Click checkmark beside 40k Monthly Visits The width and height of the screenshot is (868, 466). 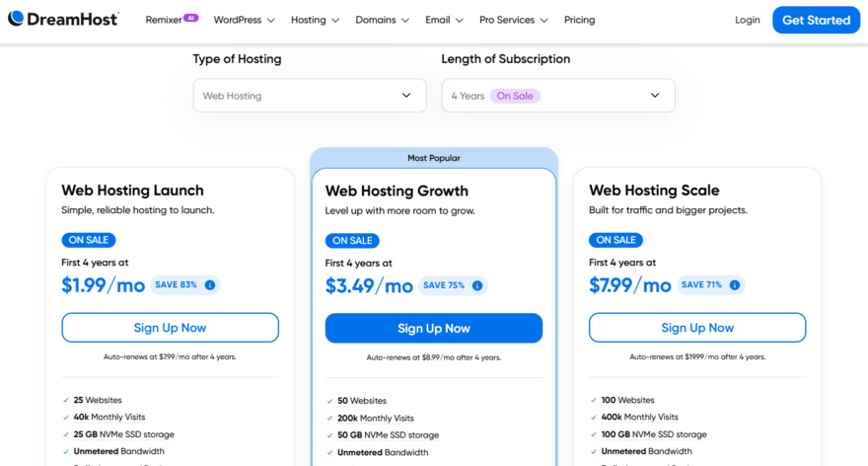click(66, 418)
